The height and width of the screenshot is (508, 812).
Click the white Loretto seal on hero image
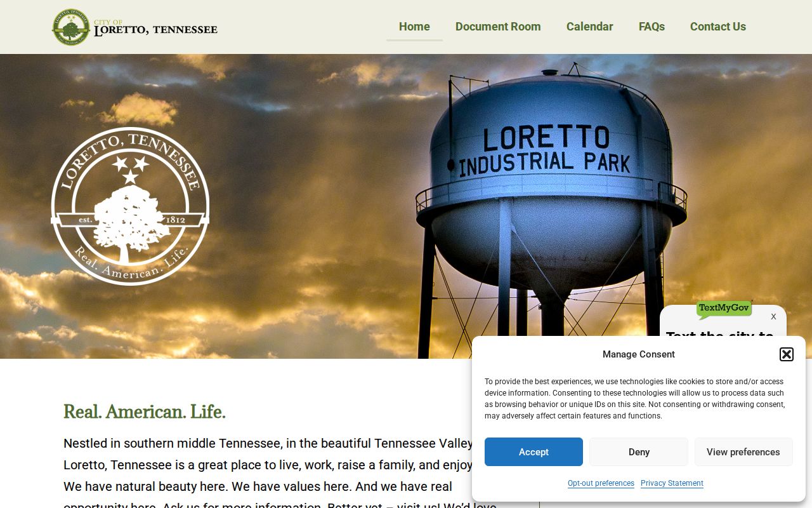point(130,206)
